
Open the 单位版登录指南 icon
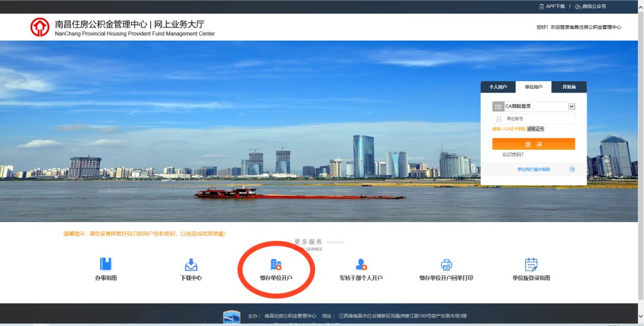coord(531,265)
